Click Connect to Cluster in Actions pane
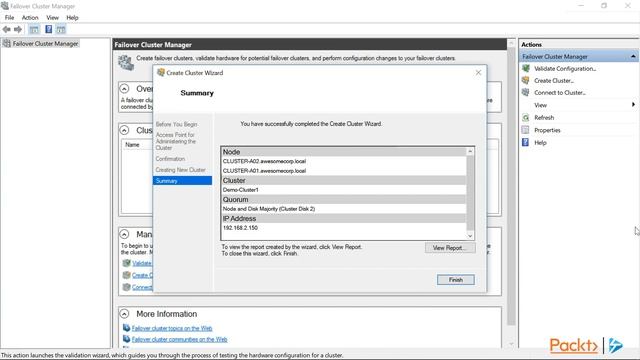The width and height of the screenshot is (640, 360). pos(560,93)
